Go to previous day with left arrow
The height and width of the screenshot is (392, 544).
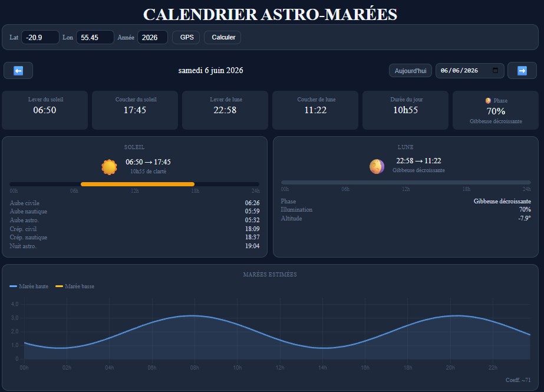tap(18, 71)
